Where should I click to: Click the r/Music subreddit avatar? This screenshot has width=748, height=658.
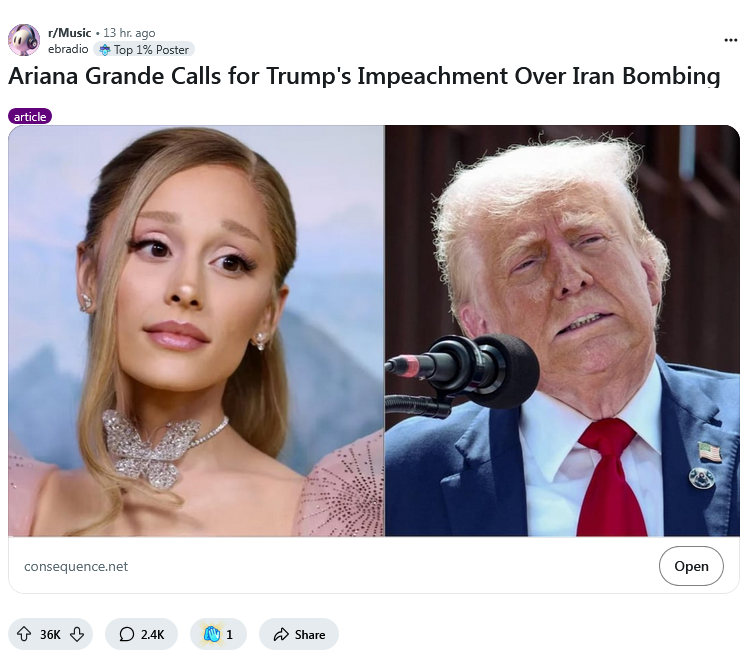pyautogui.click(x=24, y=40)
